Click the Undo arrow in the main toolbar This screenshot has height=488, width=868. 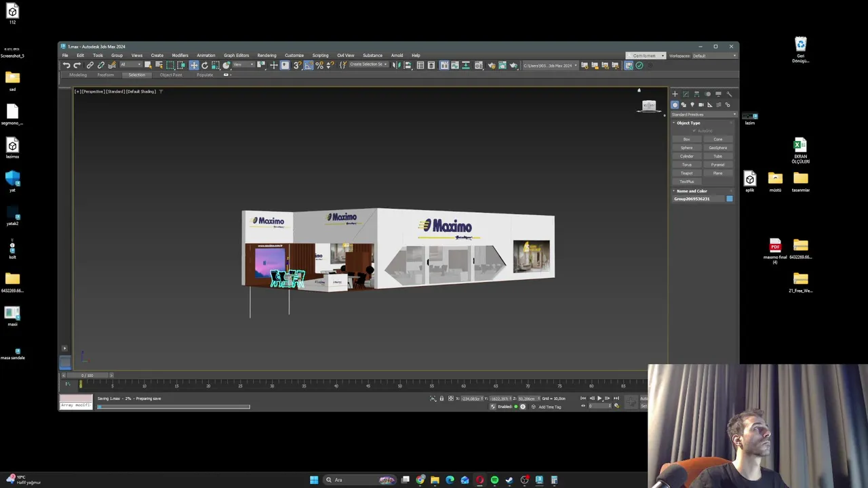[x=66, y=65]
